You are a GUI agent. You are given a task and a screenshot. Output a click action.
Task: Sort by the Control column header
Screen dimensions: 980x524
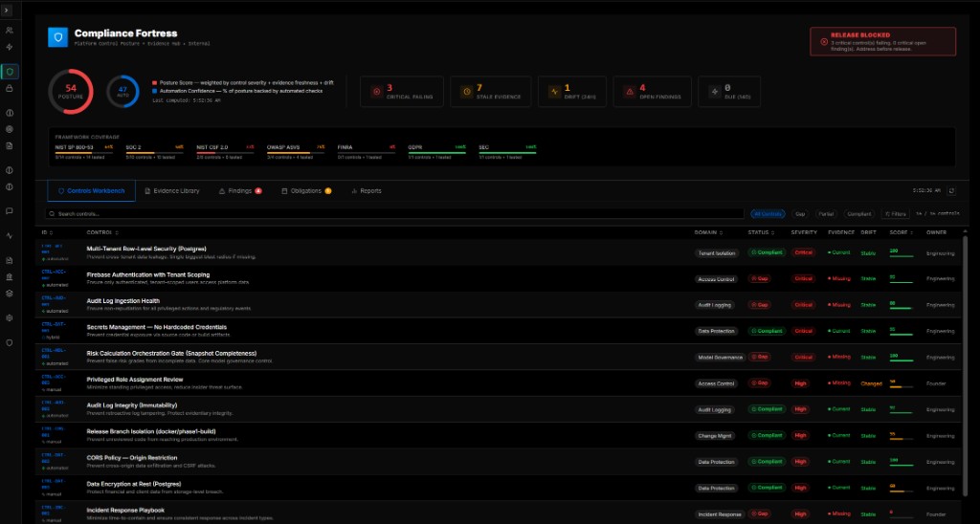pyautogui.click(x=102, y=232)
